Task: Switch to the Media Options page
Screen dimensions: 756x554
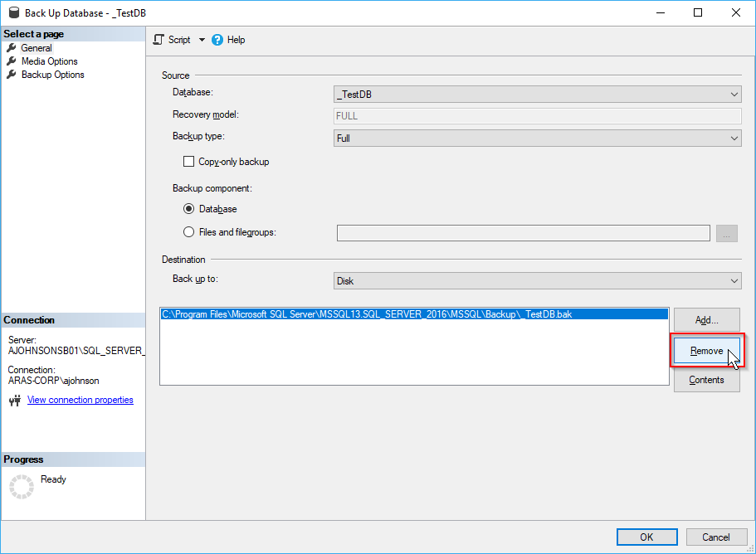Action: (49, 61)
